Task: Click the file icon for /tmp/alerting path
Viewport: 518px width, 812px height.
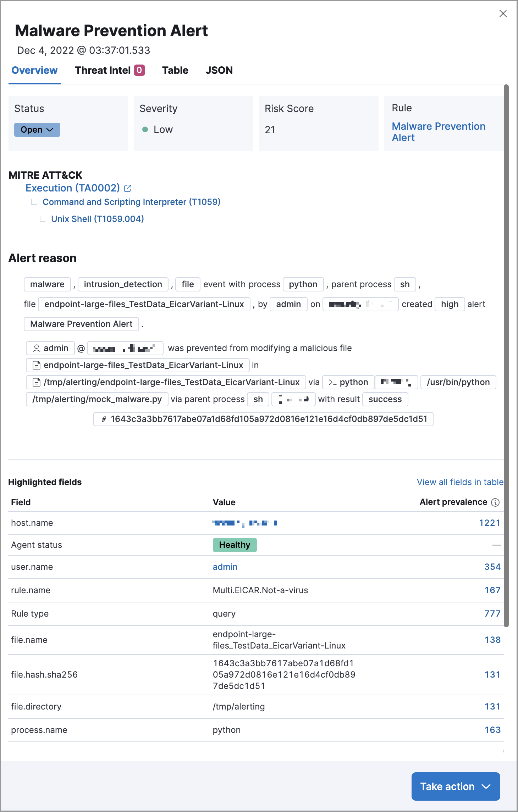Action: pos(36,382)
